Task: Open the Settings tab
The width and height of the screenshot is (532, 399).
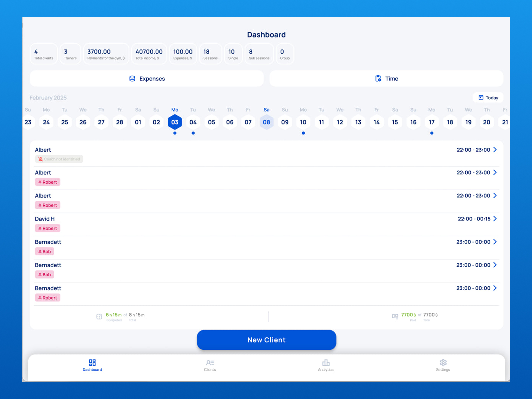Action: point(443,365)
